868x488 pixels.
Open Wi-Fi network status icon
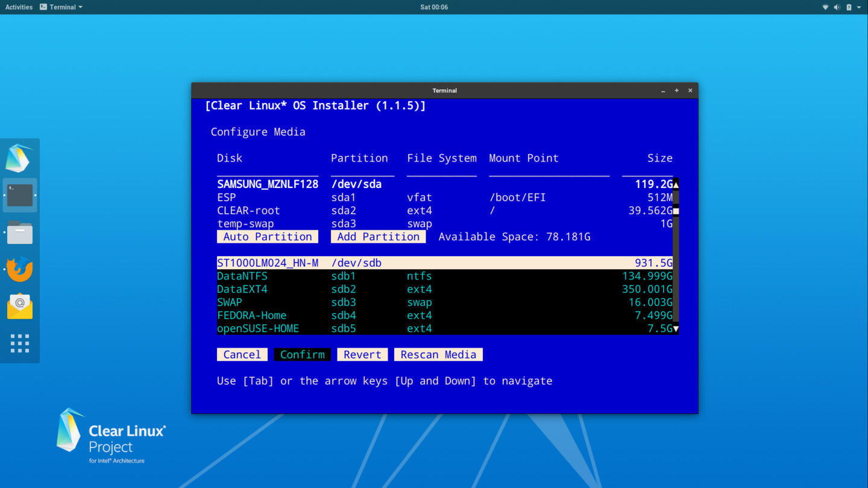coord(825,7)
